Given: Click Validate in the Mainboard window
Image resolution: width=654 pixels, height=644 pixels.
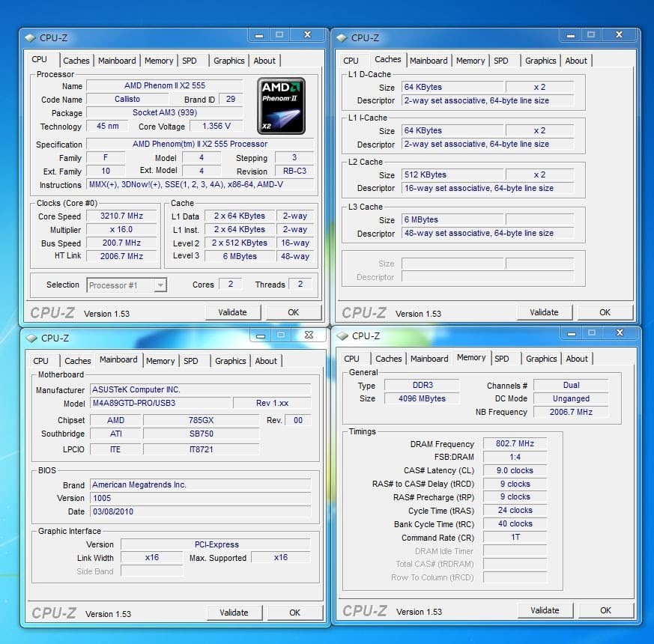Looking at the screenshot, I should (234, 613).
